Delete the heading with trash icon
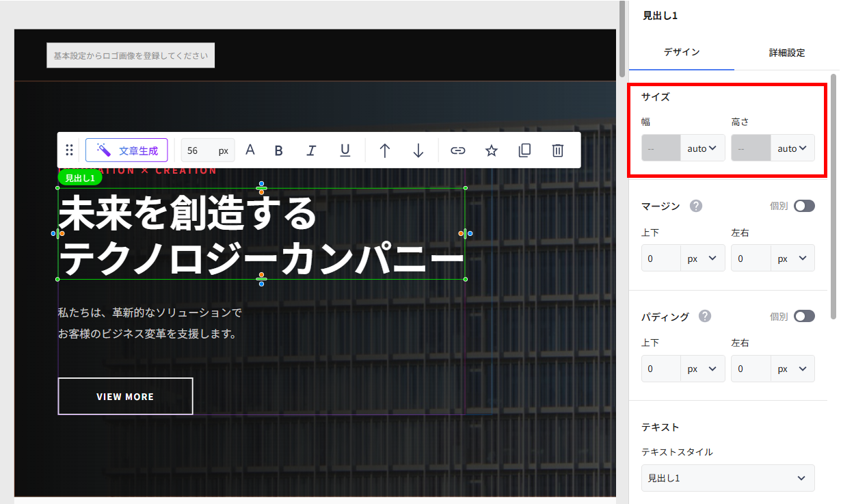 tap(558, 150)
